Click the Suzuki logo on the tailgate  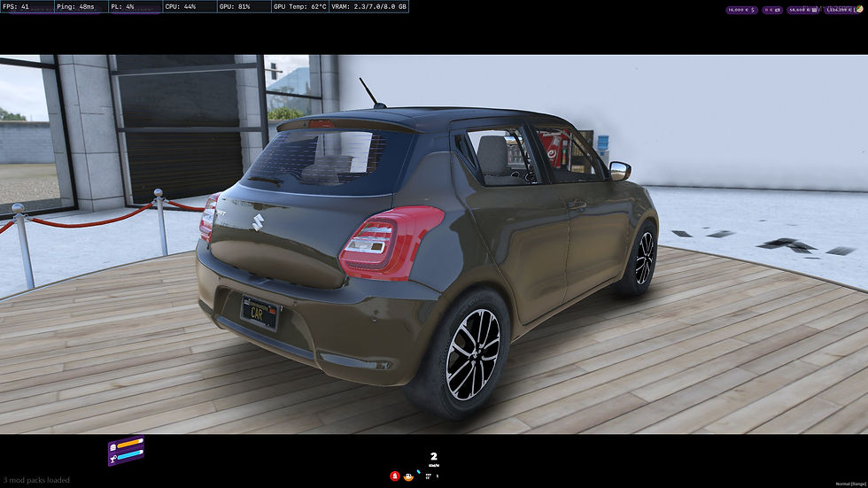click(x=258, y=222)
